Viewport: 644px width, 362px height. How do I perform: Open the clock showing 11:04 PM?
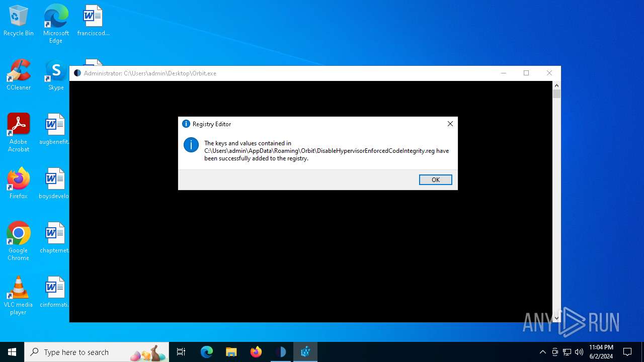tap(601, 352)
